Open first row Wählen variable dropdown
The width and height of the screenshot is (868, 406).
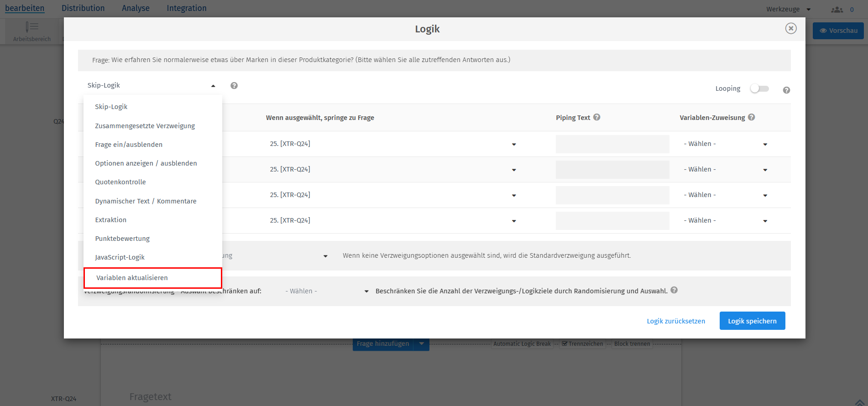[725, 144]
